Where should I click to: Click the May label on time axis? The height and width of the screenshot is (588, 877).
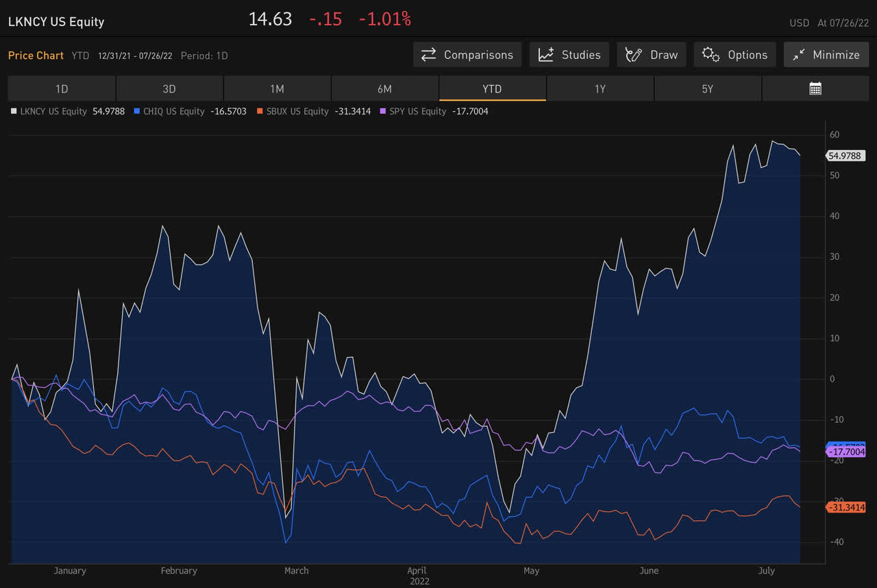pyautogui.click(x=532, y=570)
